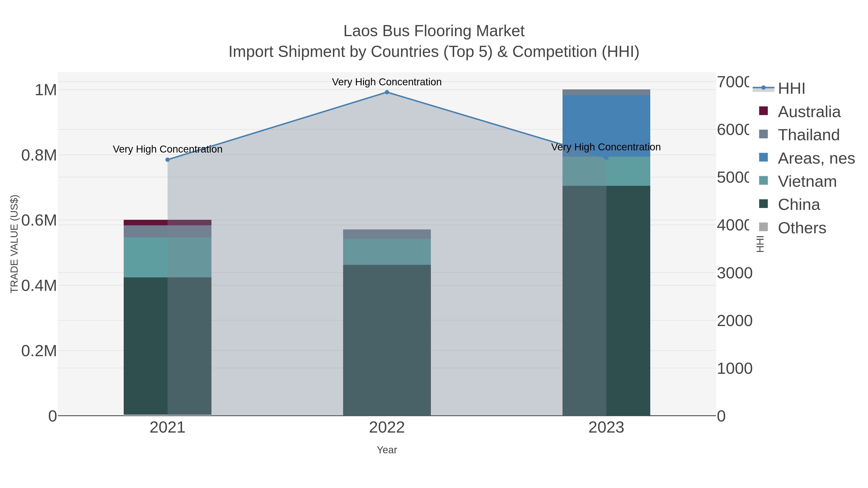Click the China bar segment for 2023
Image resolution: width=868 pixels, height=488 pixels.
tap(606, 301)
